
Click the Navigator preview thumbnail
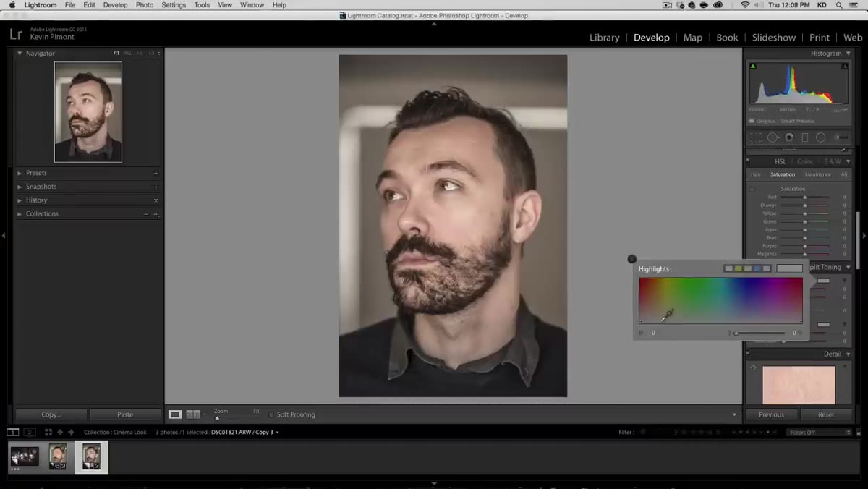(x=88, y=111)
